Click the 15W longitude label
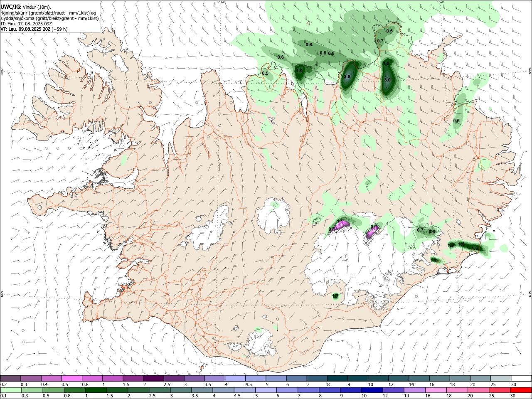Viewport: 532px width, 399px height. (x=441, y=2)
